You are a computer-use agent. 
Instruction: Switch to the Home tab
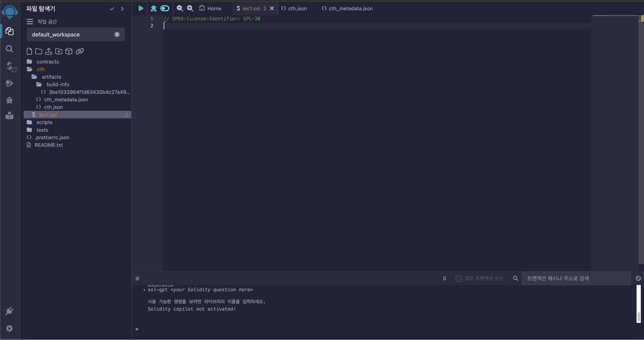tap(210, 8)
